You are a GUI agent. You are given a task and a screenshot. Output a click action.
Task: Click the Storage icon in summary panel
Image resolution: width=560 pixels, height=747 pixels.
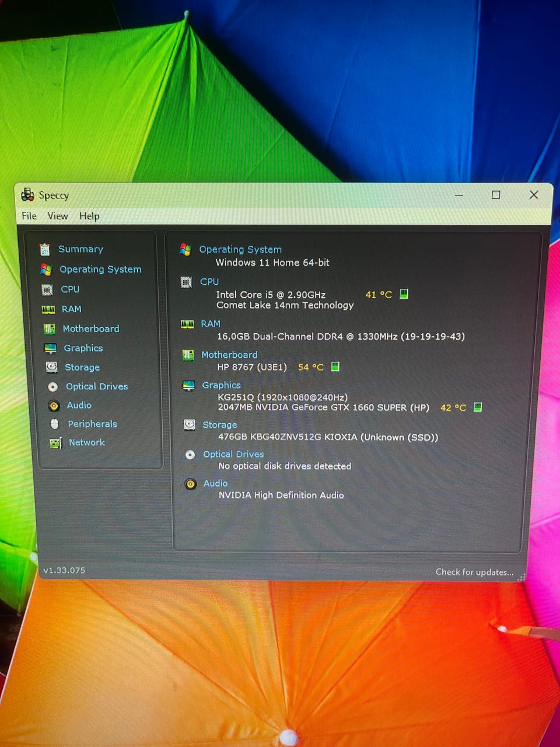pyautogui.click(x=190, y=425)
